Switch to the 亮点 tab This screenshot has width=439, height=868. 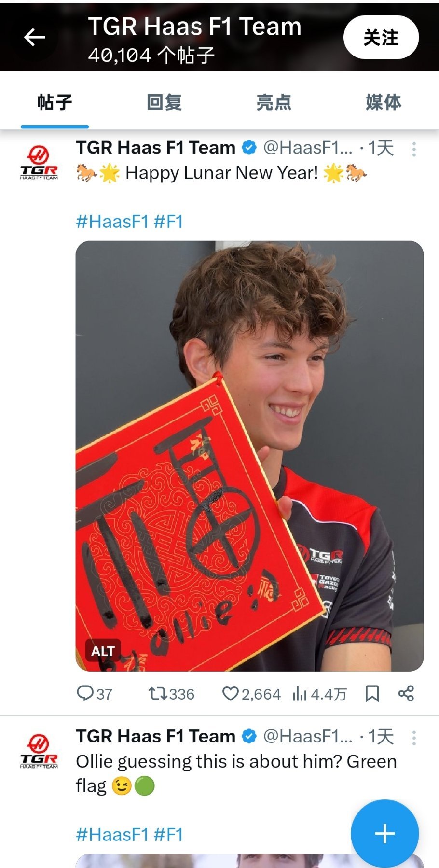(274, 102)
